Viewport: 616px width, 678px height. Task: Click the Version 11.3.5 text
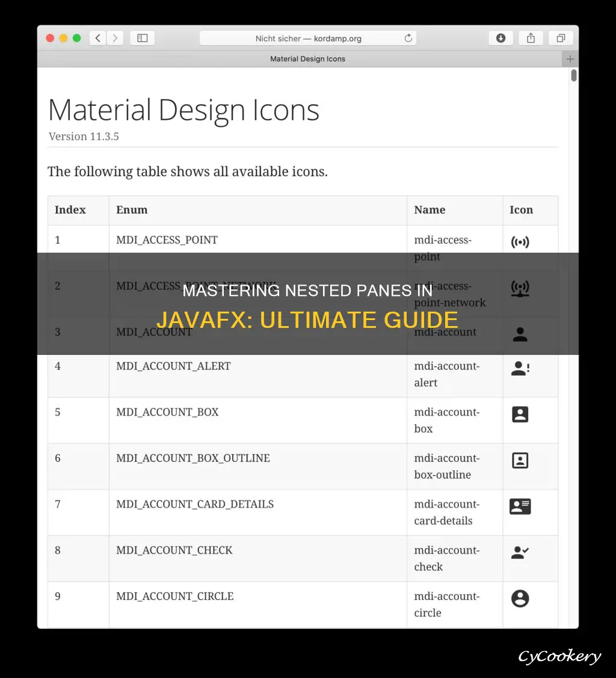[84, 137]
